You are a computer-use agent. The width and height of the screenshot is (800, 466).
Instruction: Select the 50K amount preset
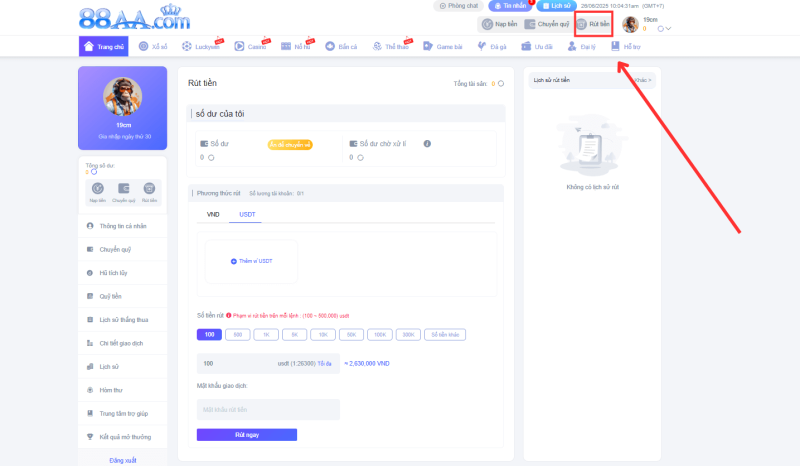352,335
